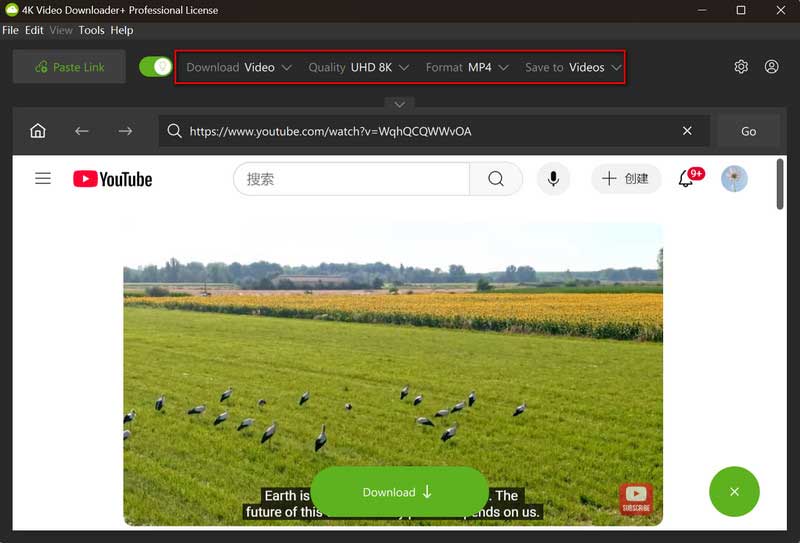Viewport: 800px width, 543px height.
Task: Click into the YouTube 搜索 search field
Action: [x=352, y=179]
